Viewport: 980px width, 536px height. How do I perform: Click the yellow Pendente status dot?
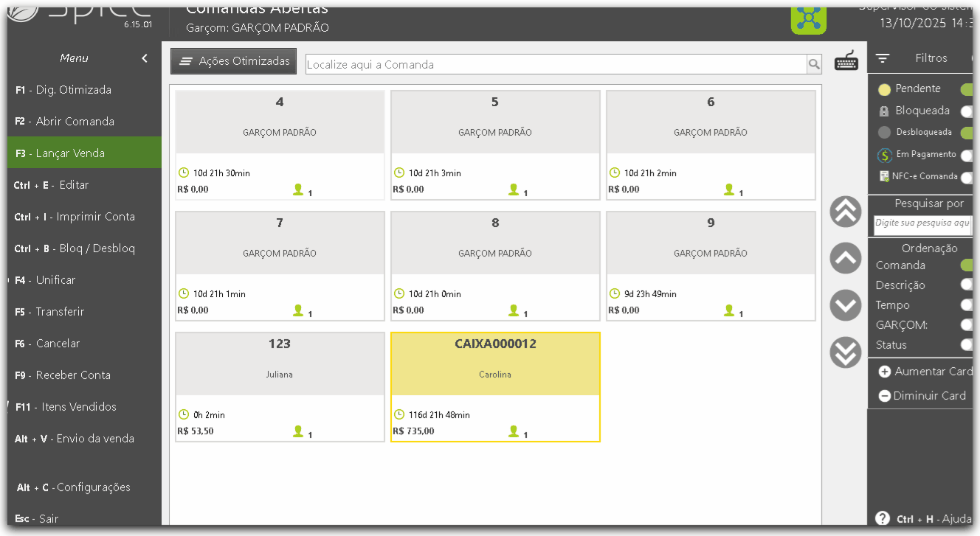pyautogui.click(x=884, y=90)
